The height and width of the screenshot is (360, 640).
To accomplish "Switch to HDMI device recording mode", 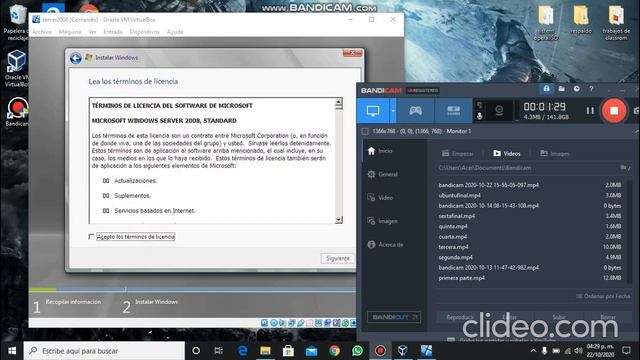I will coord(453,111).
